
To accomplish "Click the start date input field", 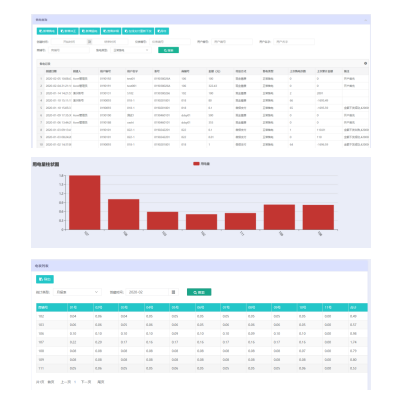I will (x=69, y=42).
